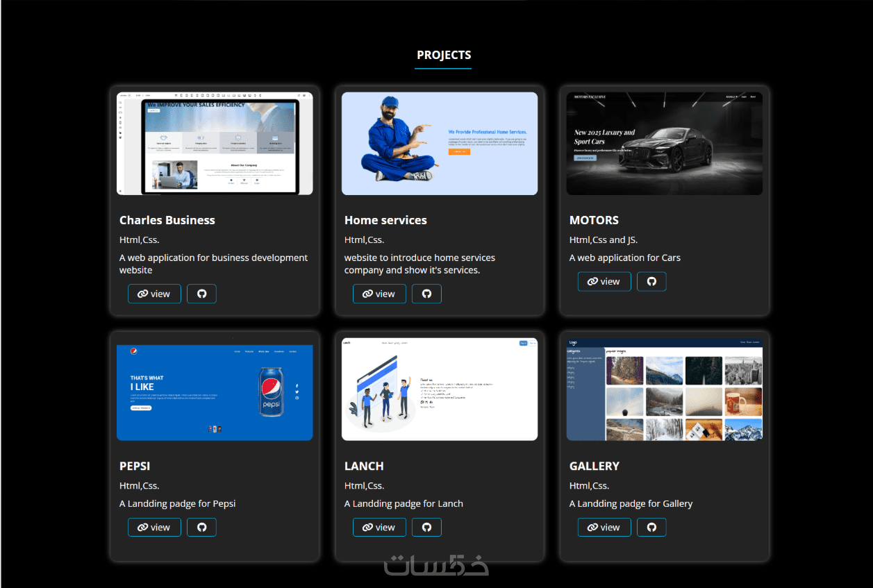This screenshot has width=873, height=588.
Task: Click the MOTORS title
Action: pos(594,220)
